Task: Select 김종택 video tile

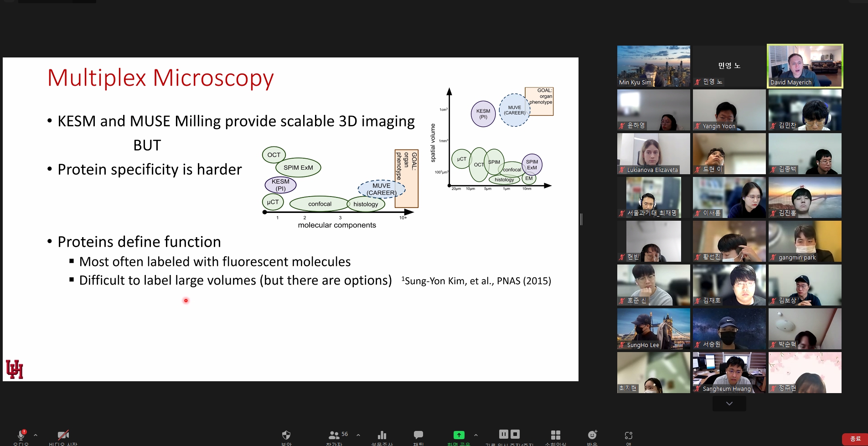Action: [805, 154]
